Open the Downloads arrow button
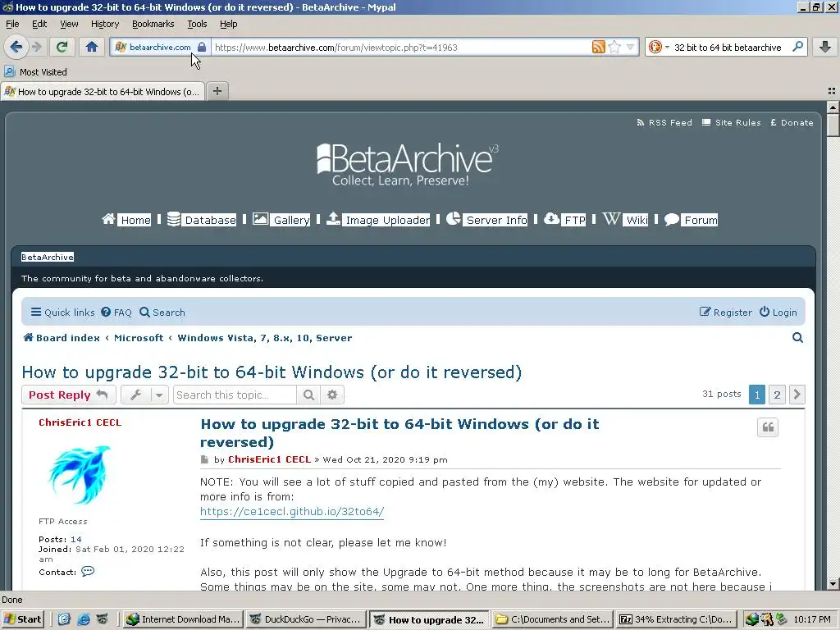This screenshot has height=630, width=840. tap(825, 47)
